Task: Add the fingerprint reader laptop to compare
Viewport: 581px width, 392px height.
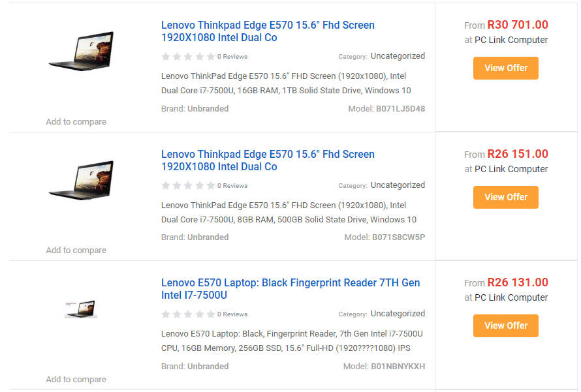Action: pyautogui.click(x=76, y=379)
